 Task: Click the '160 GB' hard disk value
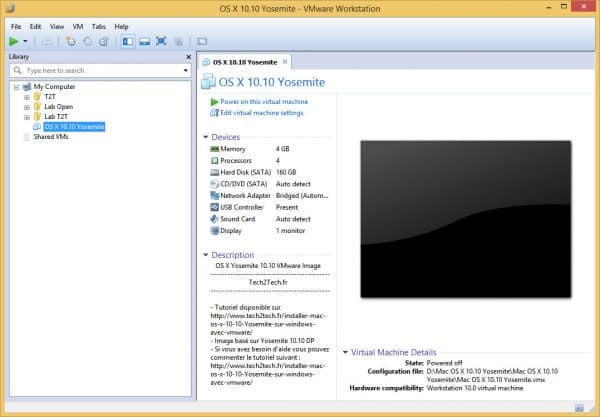(286, 172)
